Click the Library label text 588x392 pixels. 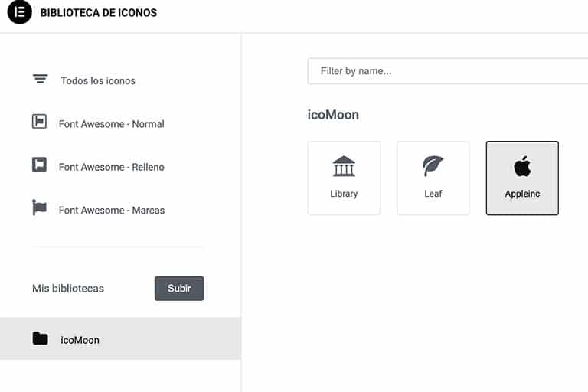(x=344, y=194)
